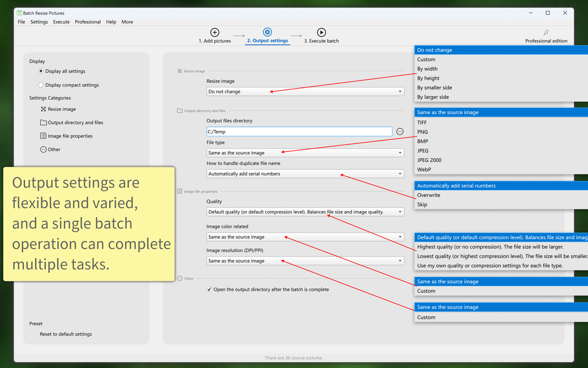The image size is (588, 368).
Task: Choose Do not change resize option
Action: [501, 50]
